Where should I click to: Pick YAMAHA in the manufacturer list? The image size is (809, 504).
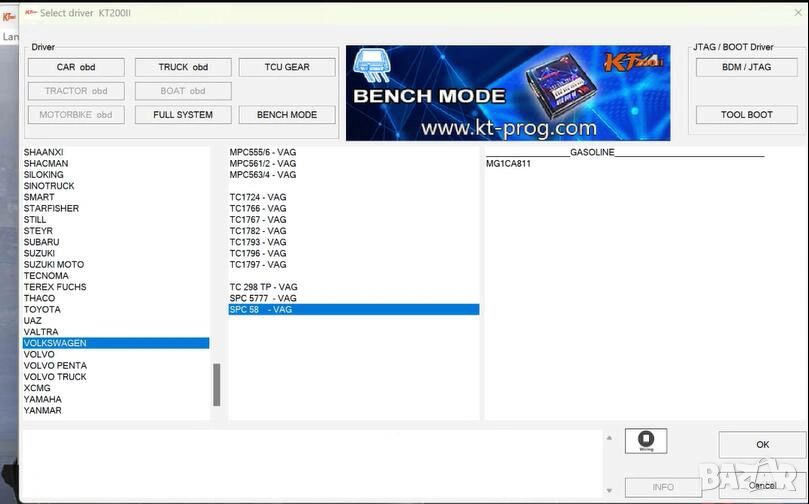43,399
